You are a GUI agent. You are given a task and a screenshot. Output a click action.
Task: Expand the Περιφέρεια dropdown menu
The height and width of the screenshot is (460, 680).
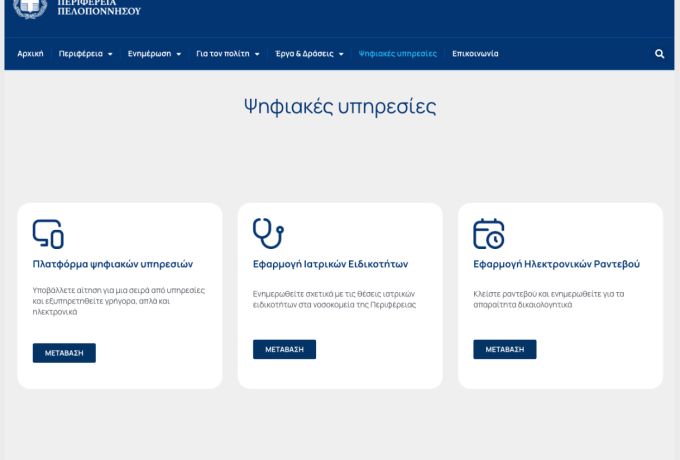[85, 54]
